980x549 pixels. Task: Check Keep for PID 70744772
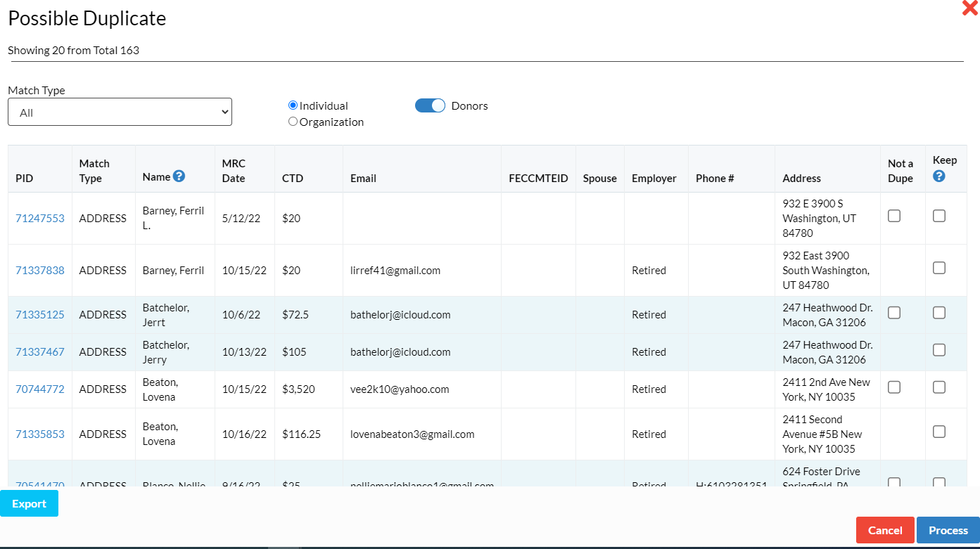click(938, 387)
